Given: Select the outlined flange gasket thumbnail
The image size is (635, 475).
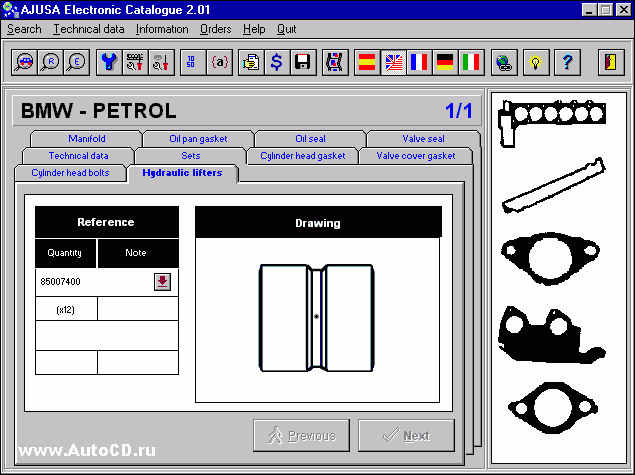Looking at the screenshot, I should pyautogui.click(x=550, y=259).
